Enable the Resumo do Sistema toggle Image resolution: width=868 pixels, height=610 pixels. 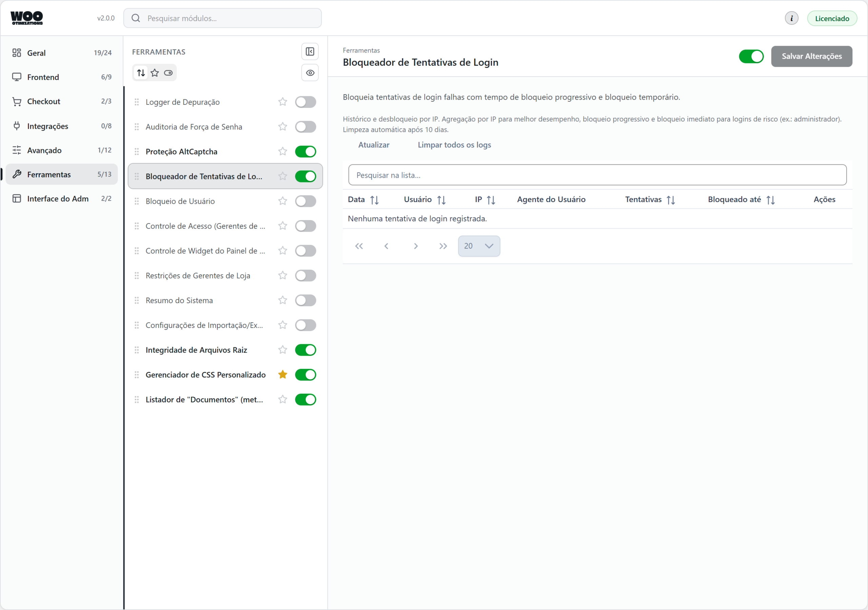pyautogui.click(x=305, y=300)
